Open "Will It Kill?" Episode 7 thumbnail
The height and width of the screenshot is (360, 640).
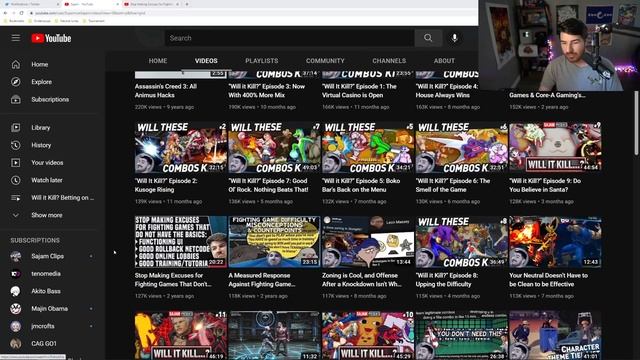click(x=274, y=148)
